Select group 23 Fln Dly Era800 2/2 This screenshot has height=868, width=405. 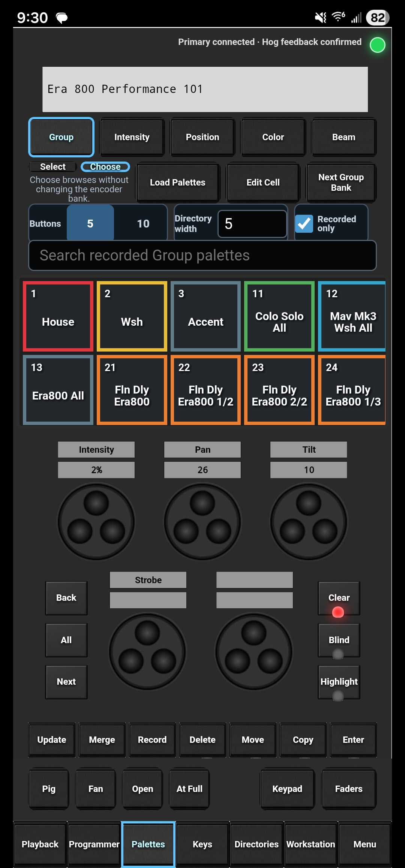(279, 390)
